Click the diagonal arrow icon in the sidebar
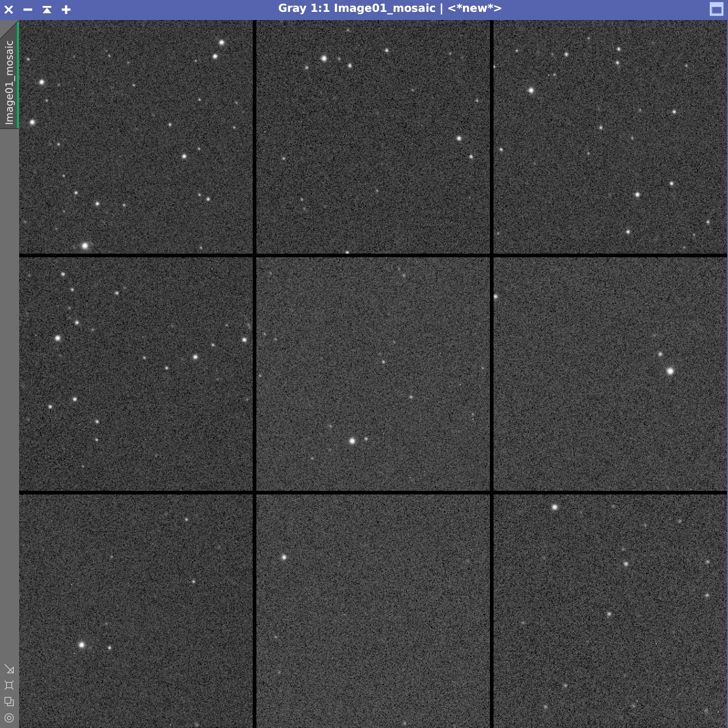The height and width of the screenshot is (728, 728). [9, 669]
